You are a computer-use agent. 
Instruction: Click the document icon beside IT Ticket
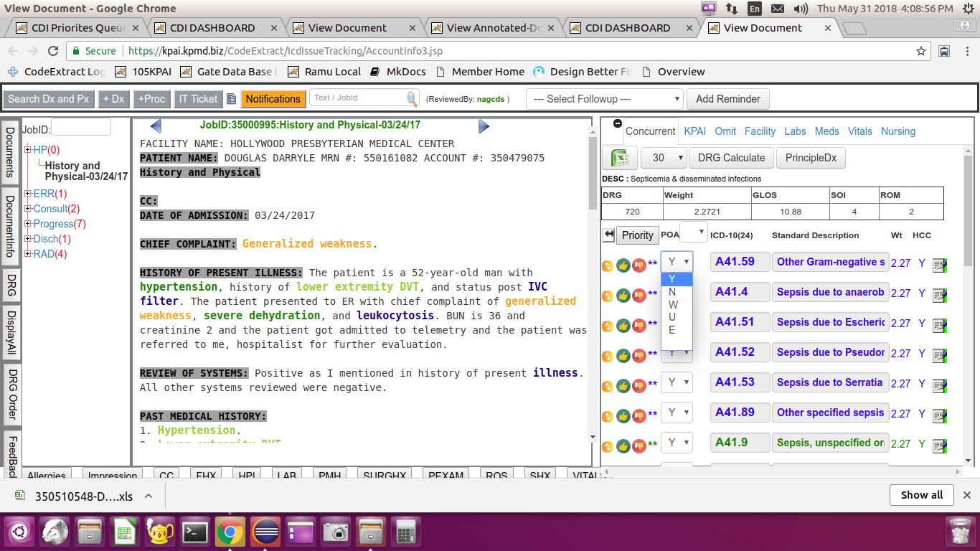tap(231, 99)
